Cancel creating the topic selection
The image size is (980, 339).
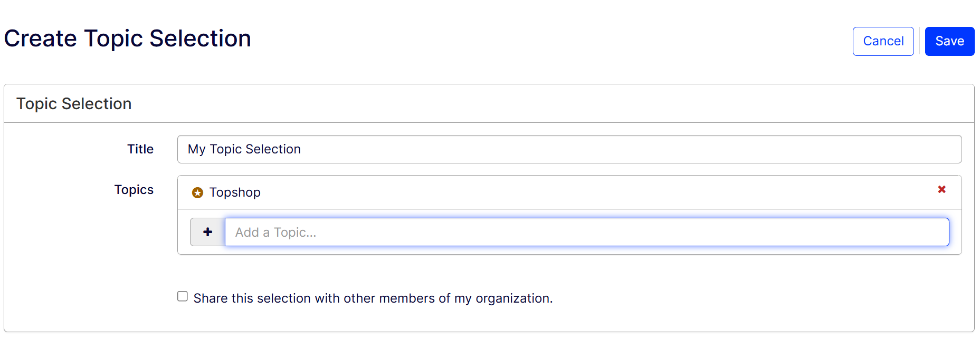click(883, 41)
